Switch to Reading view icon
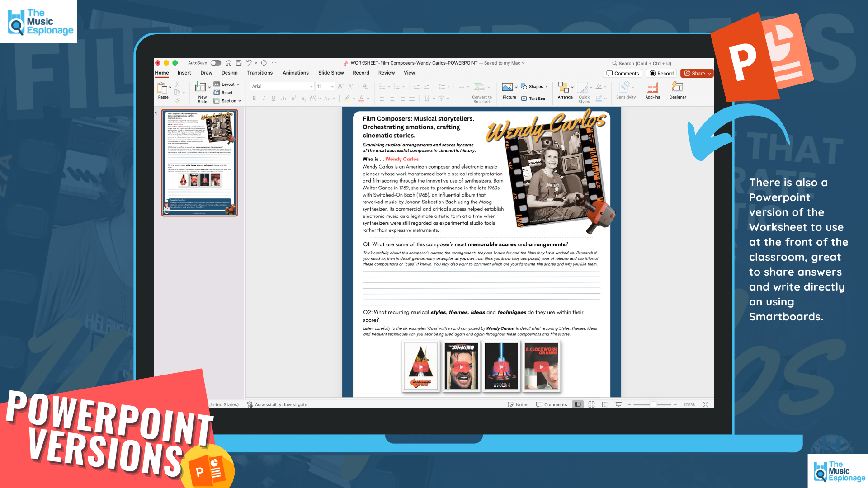This screenshot has height=488, width=868. (x=605, y=404)
